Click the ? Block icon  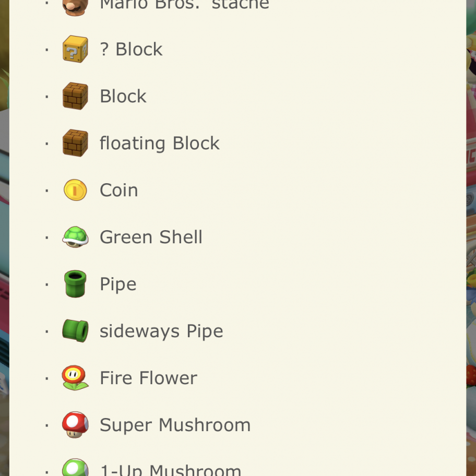75,49
